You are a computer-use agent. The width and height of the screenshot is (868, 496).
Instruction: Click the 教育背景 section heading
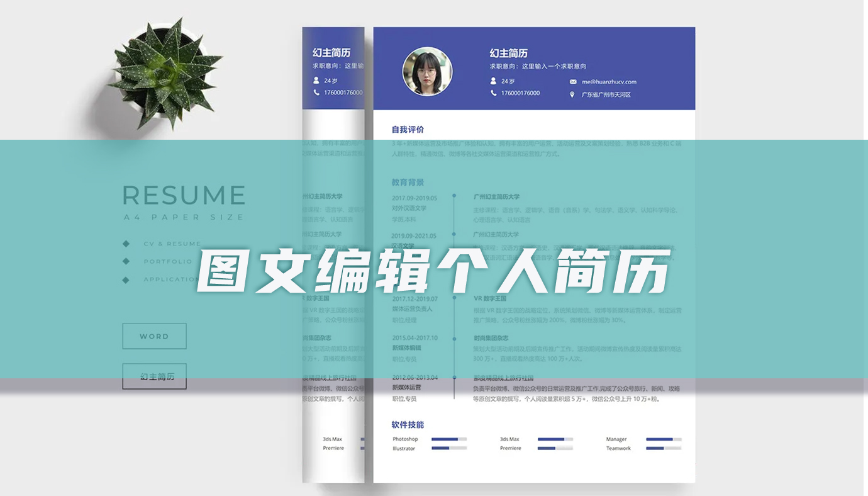[x=408, y=183]
